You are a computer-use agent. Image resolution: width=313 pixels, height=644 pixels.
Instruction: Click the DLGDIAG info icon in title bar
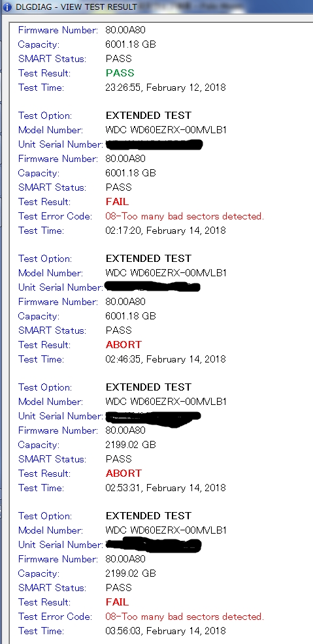(x=7, y=7)
